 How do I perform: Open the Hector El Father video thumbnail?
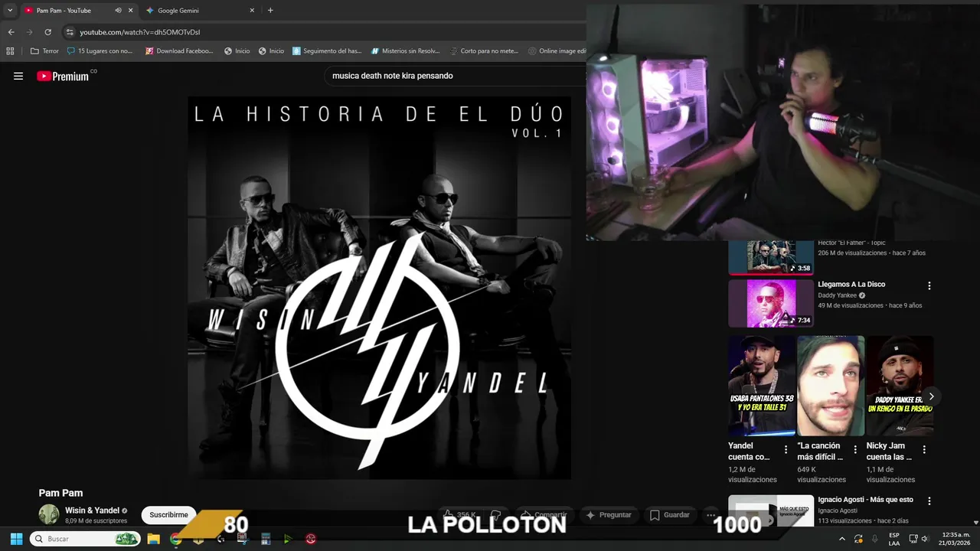771,258
